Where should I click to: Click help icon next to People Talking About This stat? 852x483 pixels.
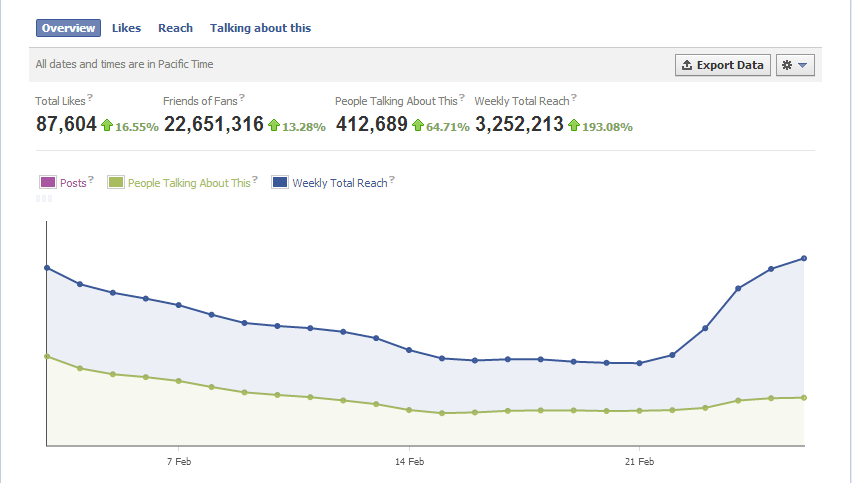point(462,97)
